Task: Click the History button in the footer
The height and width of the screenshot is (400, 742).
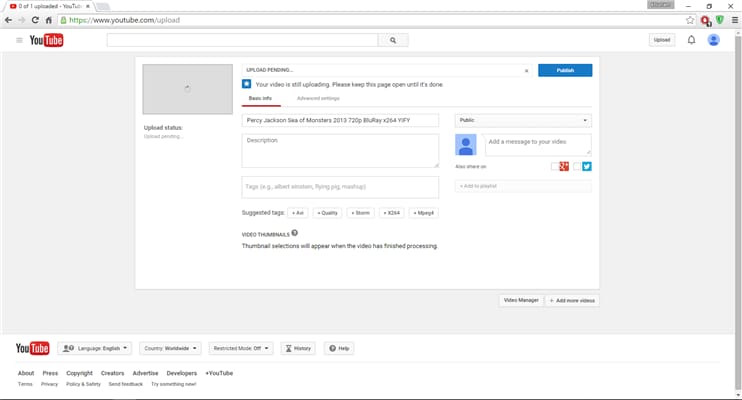Action: 298,348
